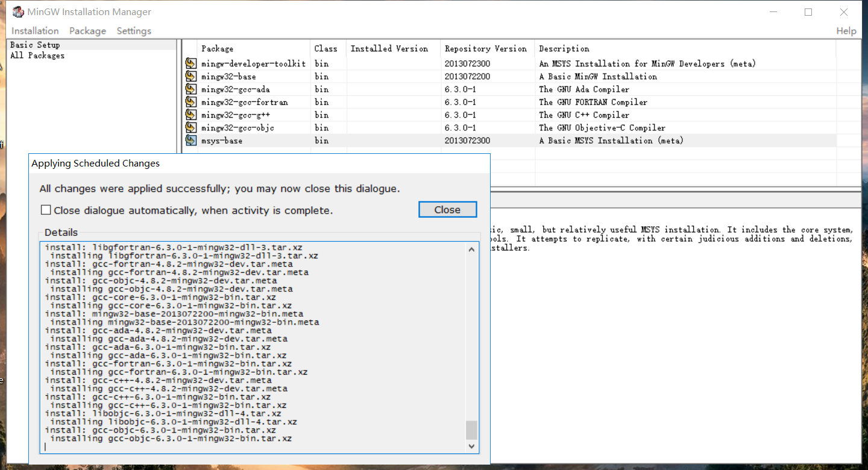Open the Installation menu
Viewport: 868px width, 470px height.
click(35, 31)
